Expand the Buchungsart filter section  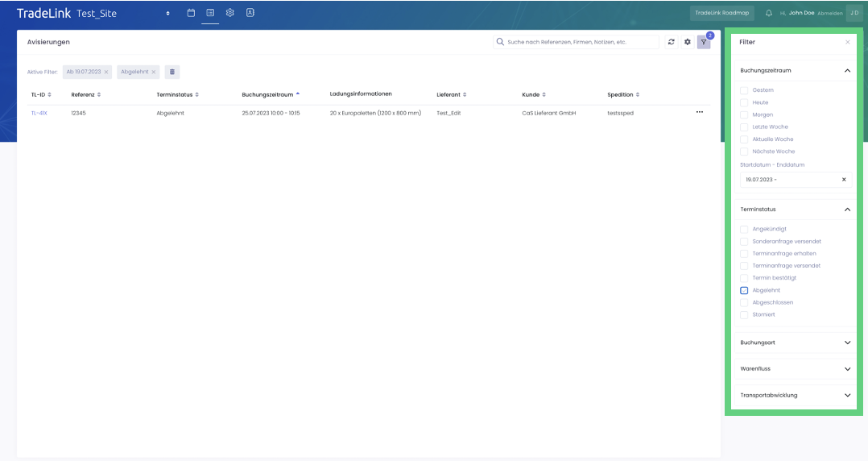click(794, 343)
